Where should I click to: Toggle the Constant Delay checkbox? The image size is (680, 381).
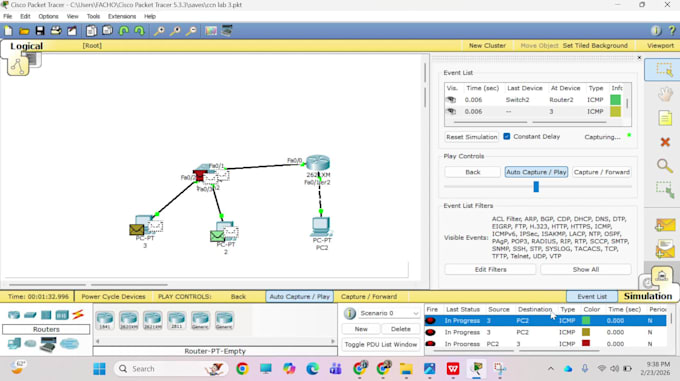pos(507,136)
